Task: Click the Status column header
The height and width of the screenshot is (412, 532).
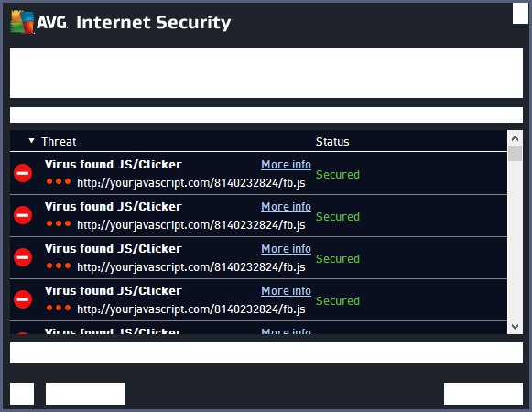Action: click(x=332, y=142)
